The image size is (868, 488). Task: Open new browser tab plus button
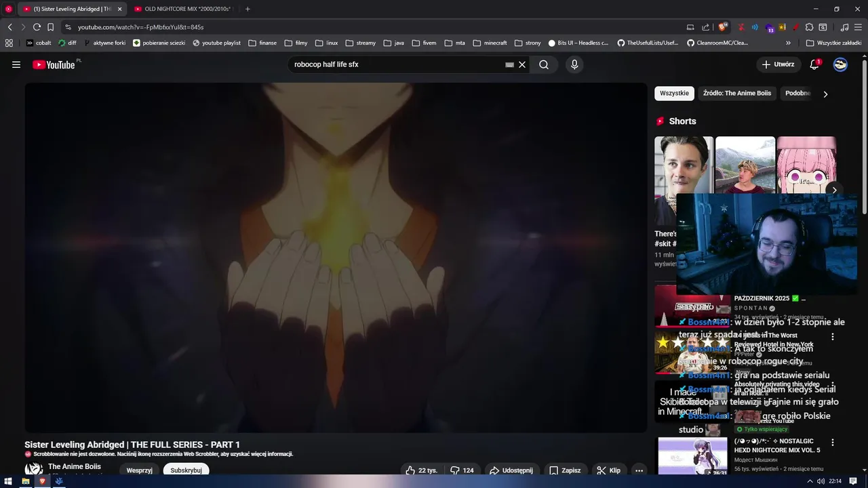248,9
